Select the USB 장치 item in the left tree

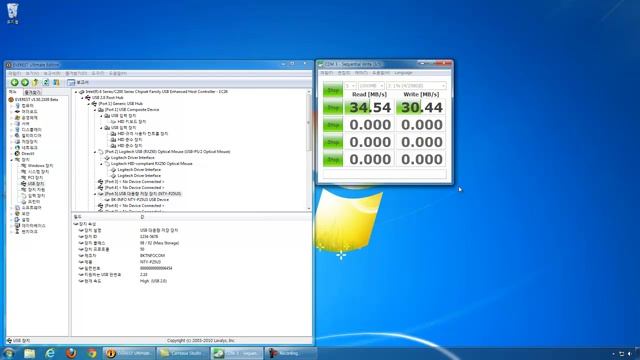(x=36, y=184)
